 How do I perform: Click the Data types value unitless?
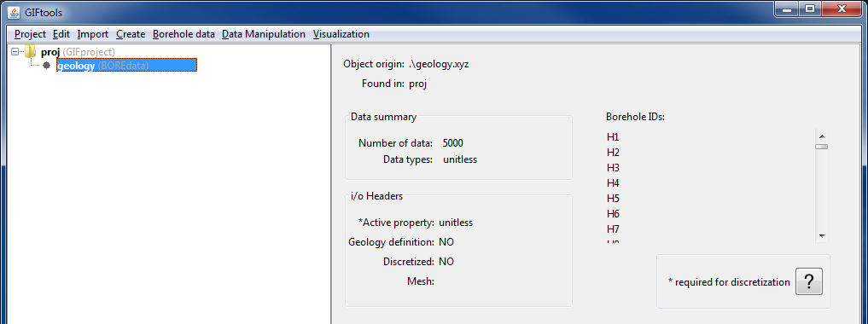(x=460, y=159)
